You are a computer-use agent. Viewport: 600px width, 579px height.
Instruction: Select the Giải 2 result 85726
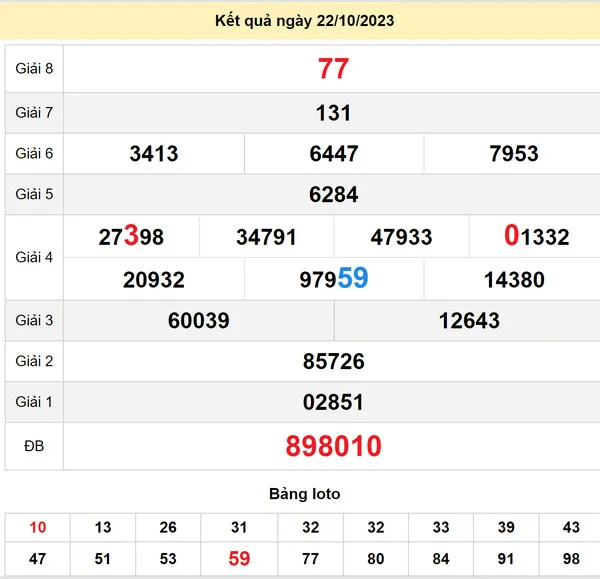333,362
